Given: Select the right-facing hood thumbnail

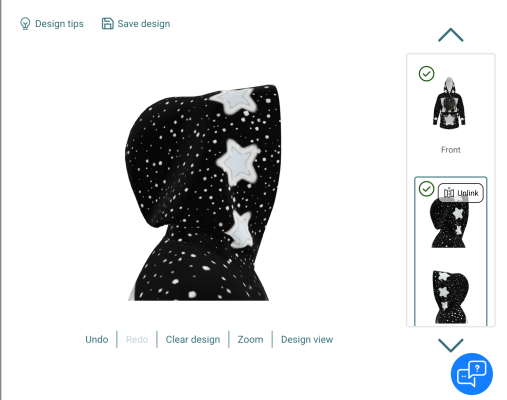Looking at the screenshot, I should [x=449, y=223].
